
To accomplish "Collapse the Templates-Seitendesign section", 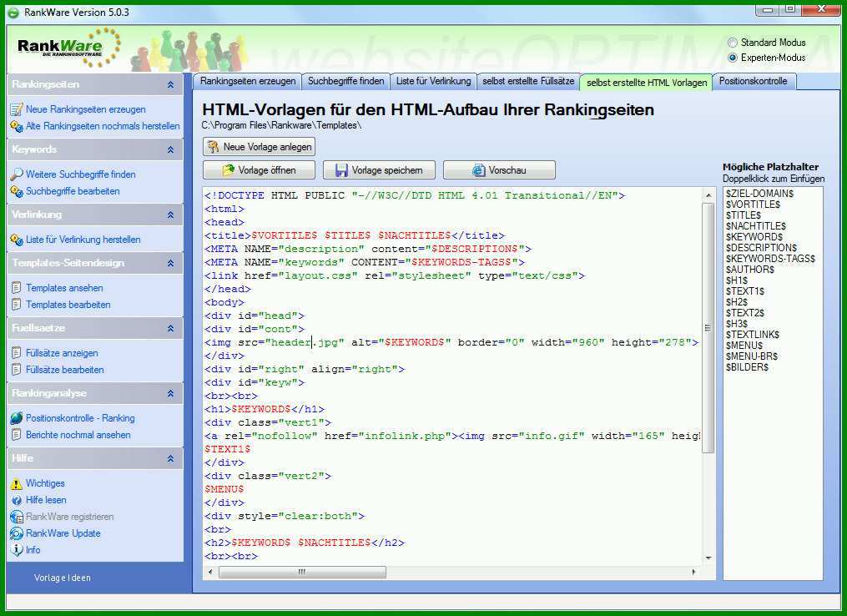I will coord(171,263).
